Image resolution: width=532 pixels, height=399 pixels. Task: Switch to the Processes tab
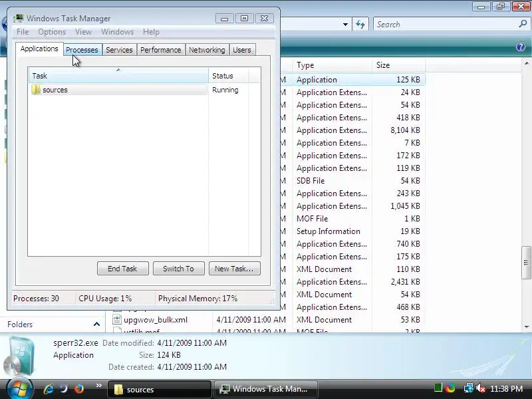tap(82, 50)
